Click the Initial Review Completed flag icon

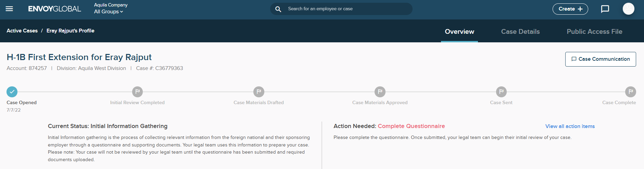(137, 92)
